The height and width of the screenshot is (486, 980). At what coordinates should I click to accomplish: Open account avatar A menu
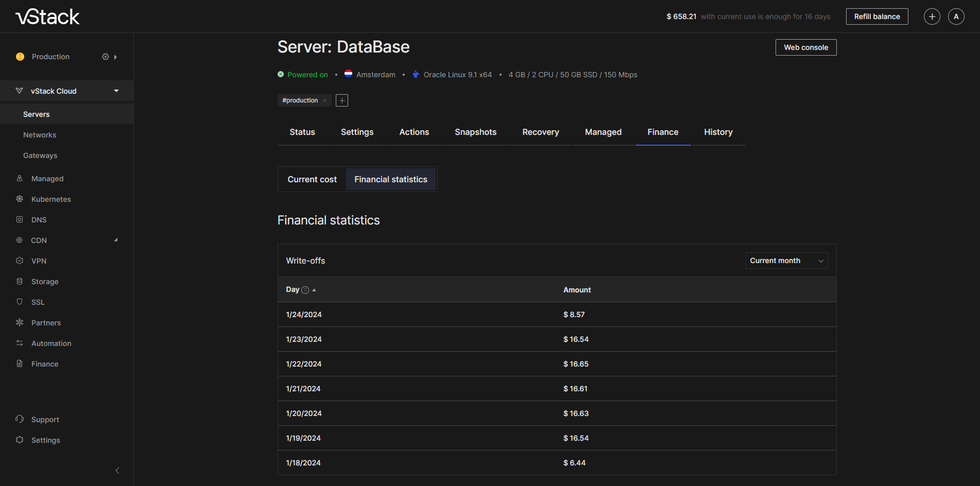(956, 16)
